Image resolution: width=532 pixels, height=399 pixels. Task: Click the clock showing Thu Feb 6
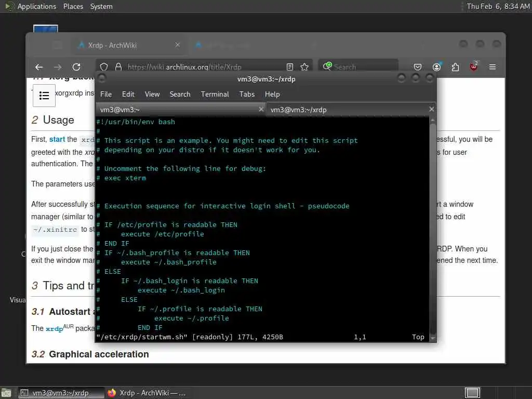click(498, 6)
